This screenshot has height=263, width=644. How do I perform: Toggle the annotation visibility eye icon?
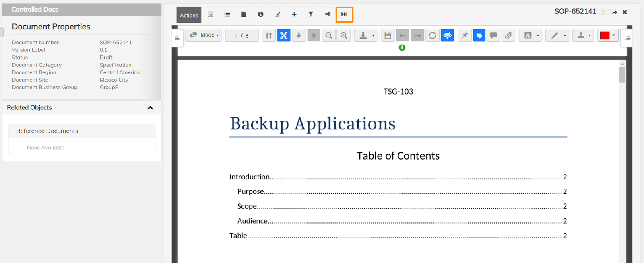(x=447, y=35)
